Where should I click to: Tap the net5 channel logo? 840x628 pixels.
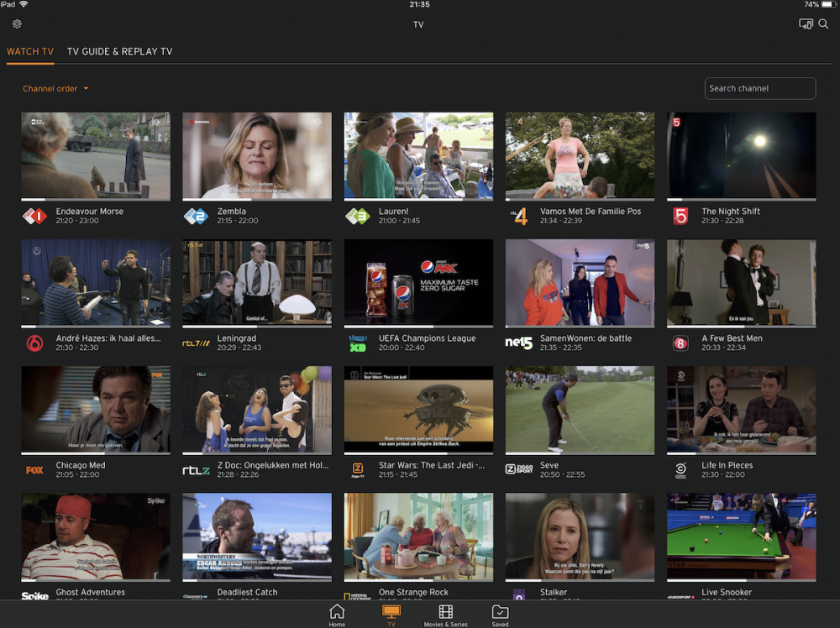pyautogui.click(x=518, y=343)
